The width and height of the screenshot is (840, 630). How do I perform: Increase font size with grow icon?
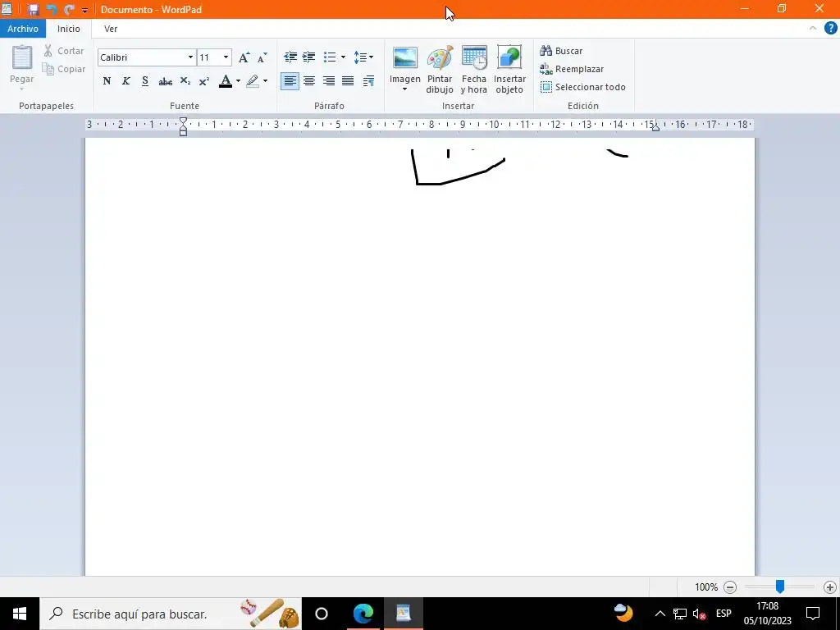point(244,57)
